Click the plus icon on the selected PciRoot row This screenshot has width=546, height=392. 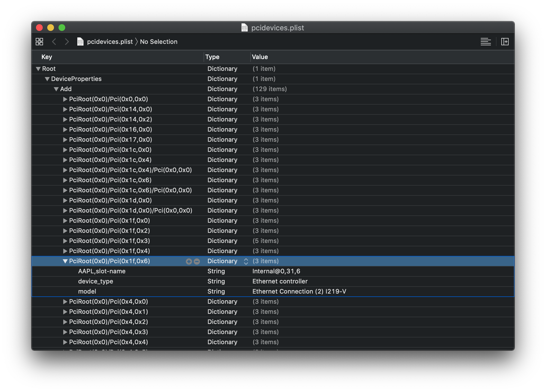click(188, 261)
